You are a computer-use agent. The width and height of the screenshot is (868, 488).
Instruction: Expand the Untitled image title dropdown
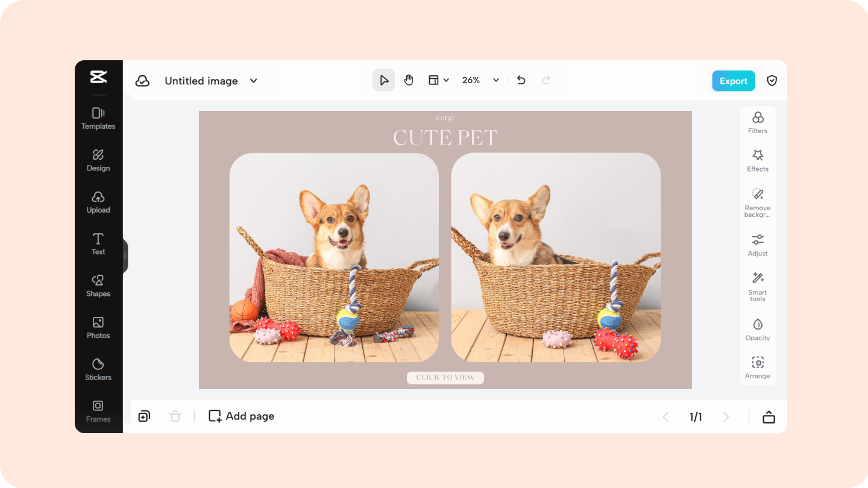(x=253, y=80)
